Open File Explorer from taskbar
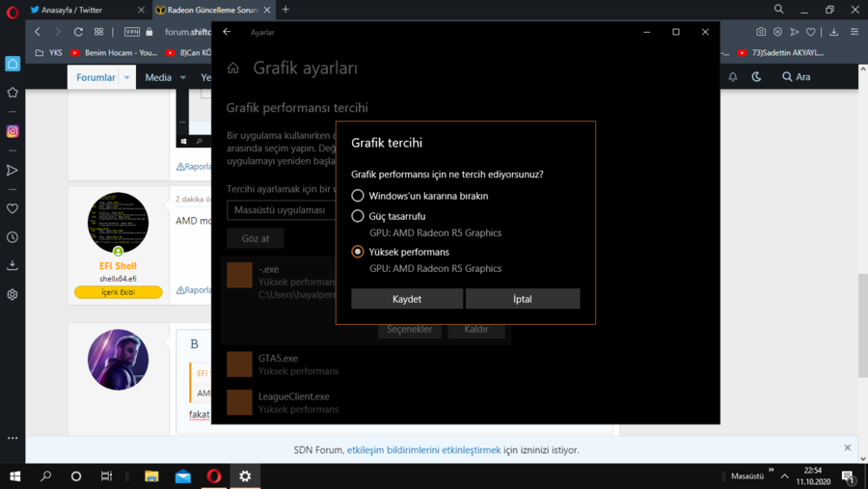The height and width of the screenshot is (489, 868). pyautogui.click(x=151, y=476)
